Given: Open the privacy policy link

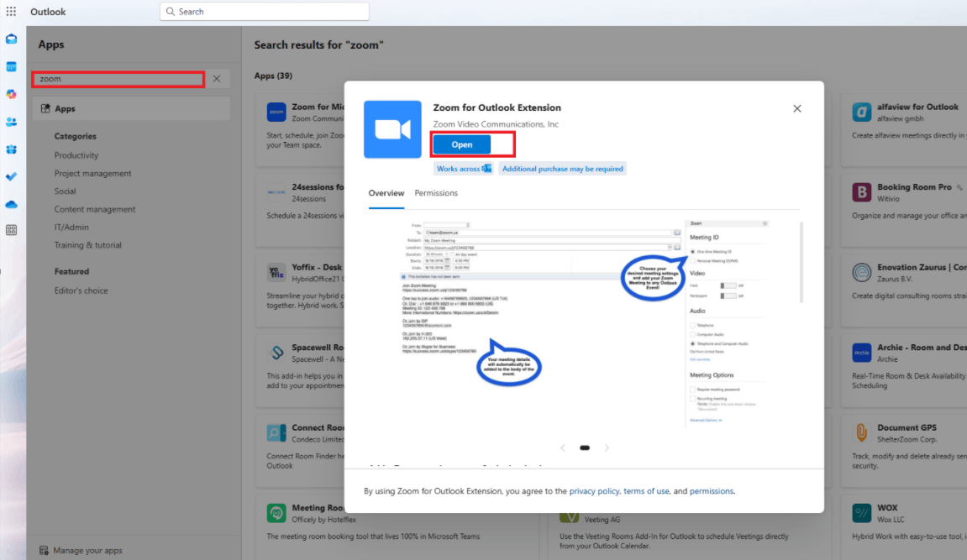Looking at the screenshot, I should (596, 490).
